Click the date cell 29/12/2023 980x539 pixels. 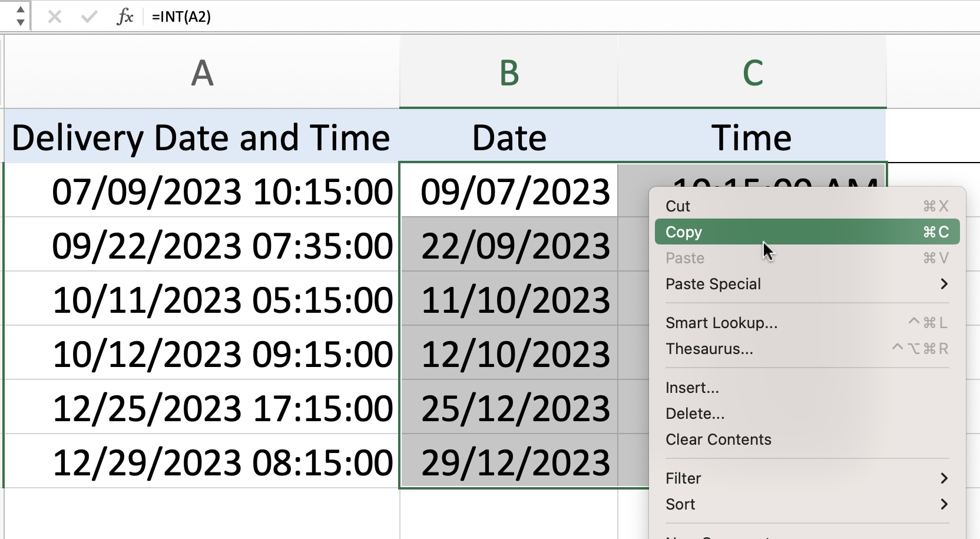click(x=509, y=462)
